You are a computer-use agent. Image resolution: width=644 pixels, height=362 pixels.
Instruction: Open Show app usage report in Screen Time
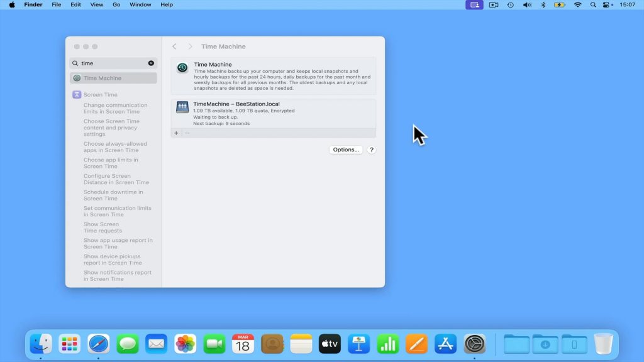[118, 243]
